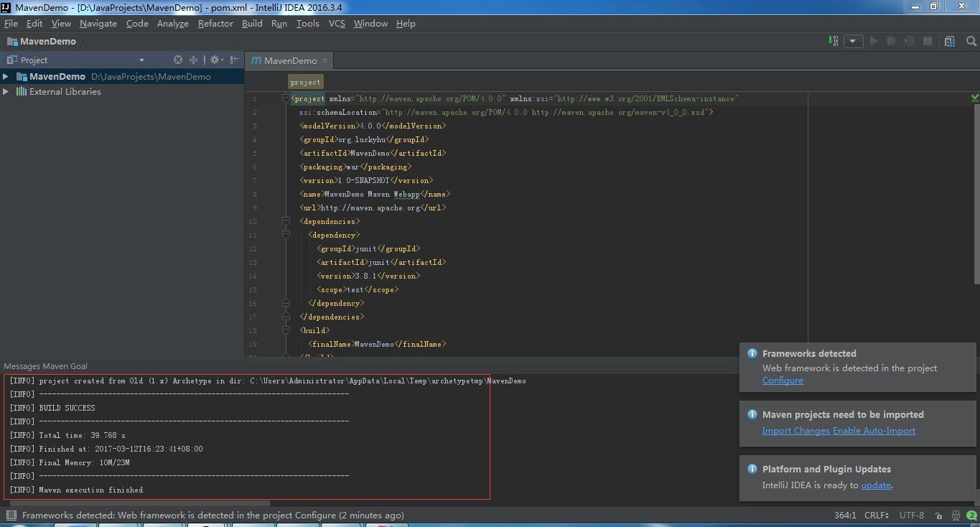Collapse the project element fold marker

[286, 98]
